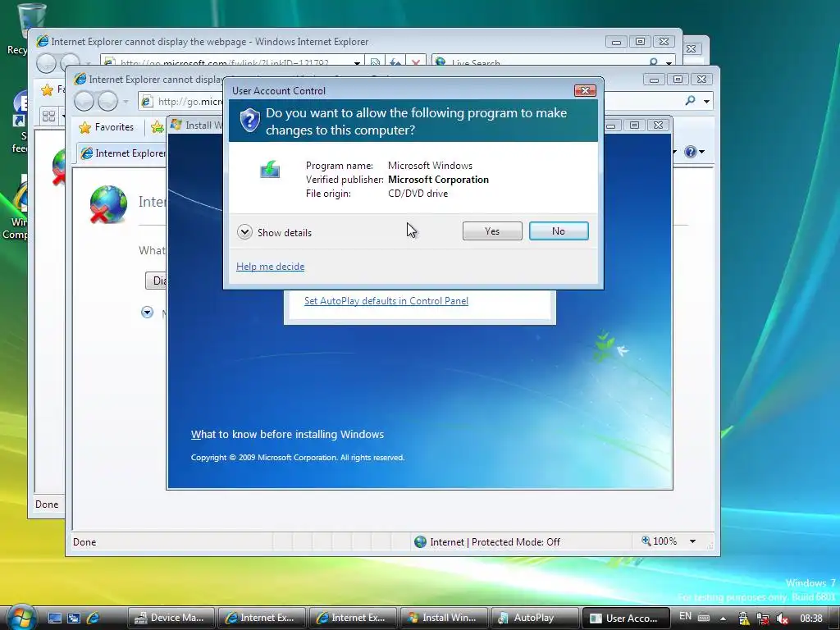Launch Internet Explorer from quick launch

(93, 618)
